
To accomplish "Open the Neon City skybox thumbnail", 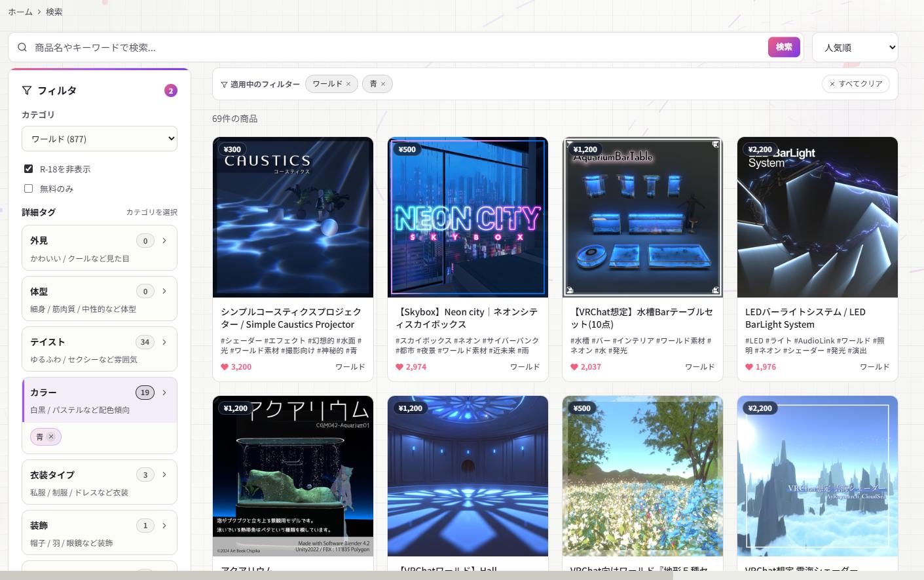I will pos(468,217).
